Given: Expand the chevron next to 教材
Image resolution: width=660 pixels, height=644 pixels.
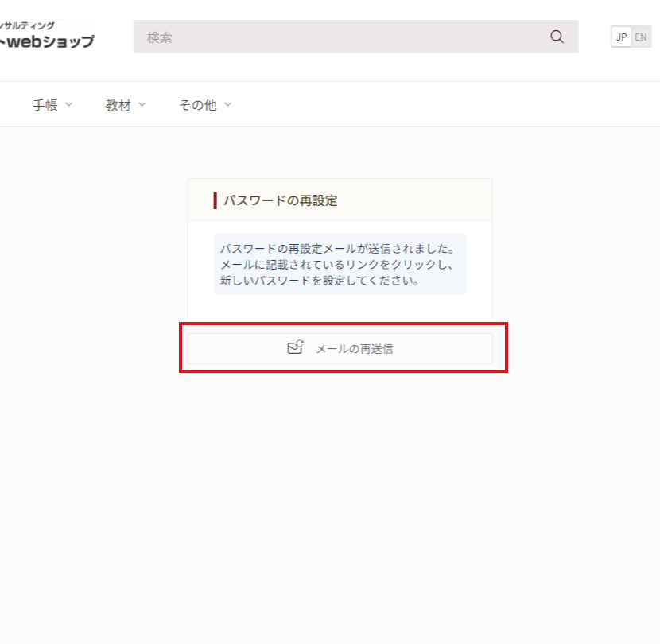Looking at the screenshot, I should coord(142,104).
